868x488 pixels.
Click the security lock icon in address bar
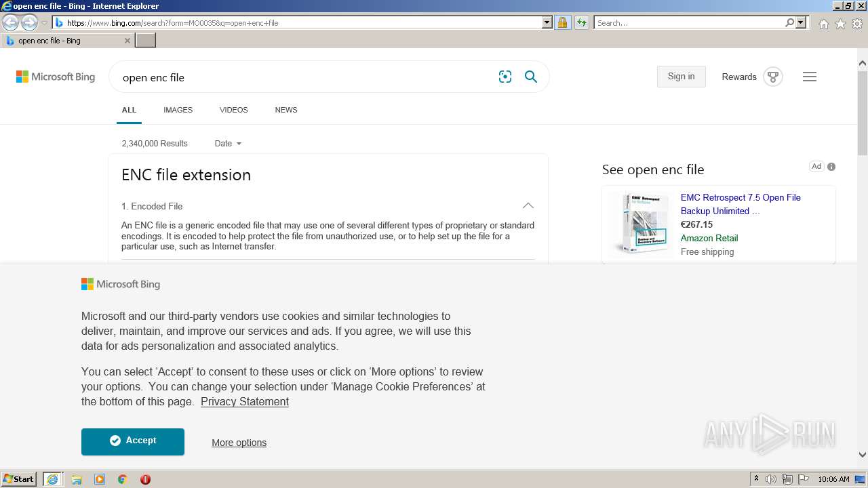coord(562,22)
